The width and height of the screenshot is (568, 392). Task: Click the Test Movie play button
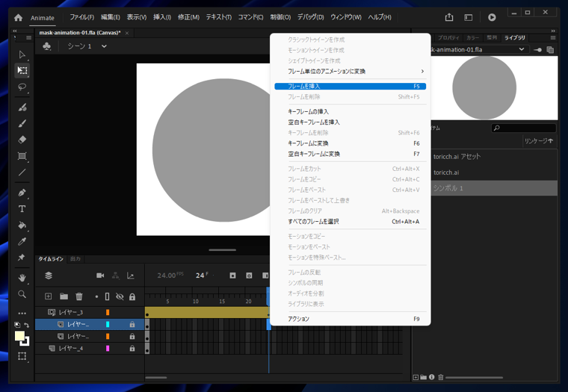(492, 17)
